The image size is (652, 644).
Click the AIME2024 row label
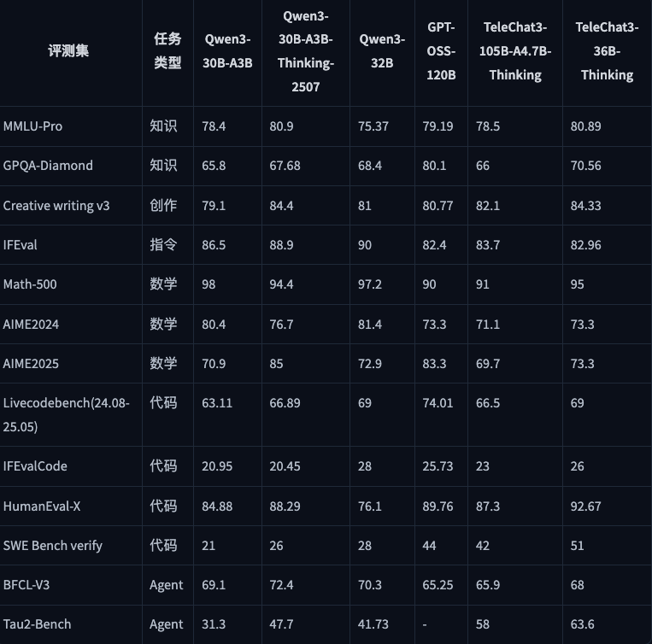[31, 325]
